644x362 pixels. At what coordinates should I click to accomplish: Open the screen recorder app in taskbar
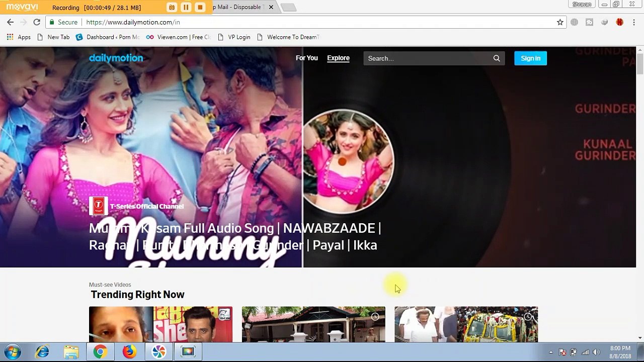[188, 352]
